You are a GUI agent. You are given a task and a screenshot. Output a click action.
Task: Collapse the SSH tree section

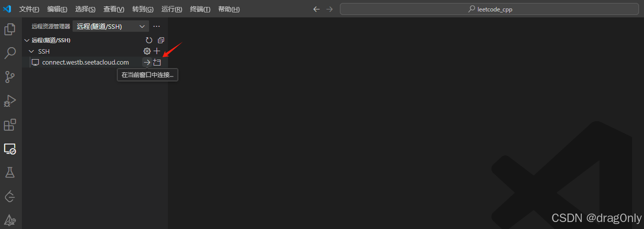[31, 51]
